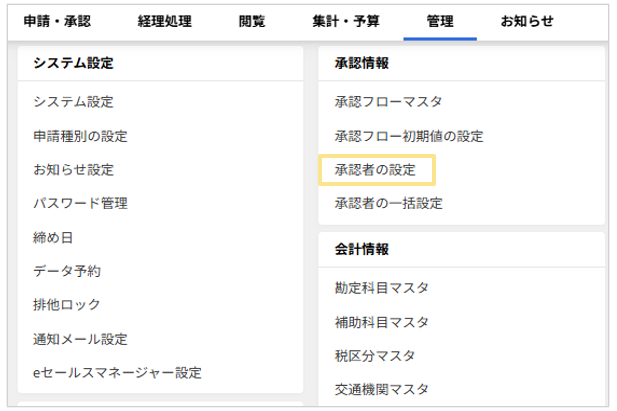Open 承認フローマスタ
This screenshot has width=617, height=411.
pyautogui.click(x=388, y=102)
